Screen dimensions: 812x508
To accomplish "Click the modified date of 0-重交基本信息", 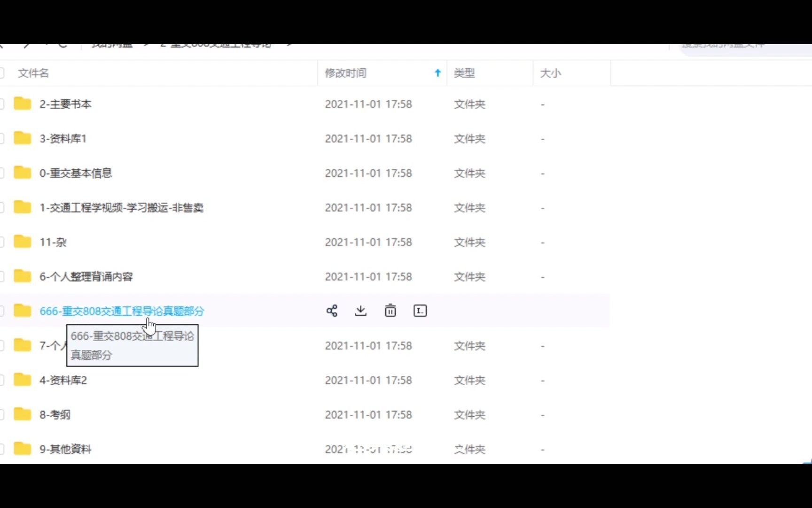I will pos(368,173).
